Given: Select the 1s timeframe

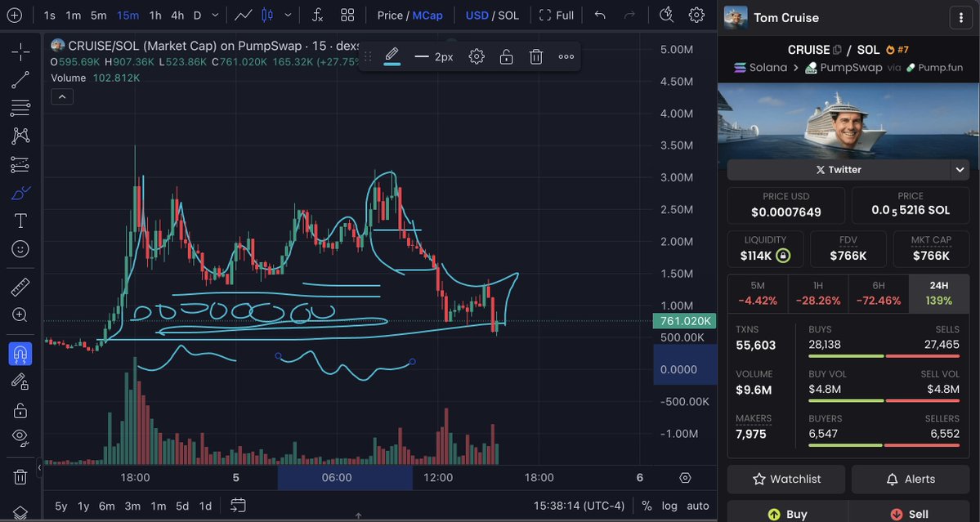Looking at the screenshot, I should pos(50,15).
